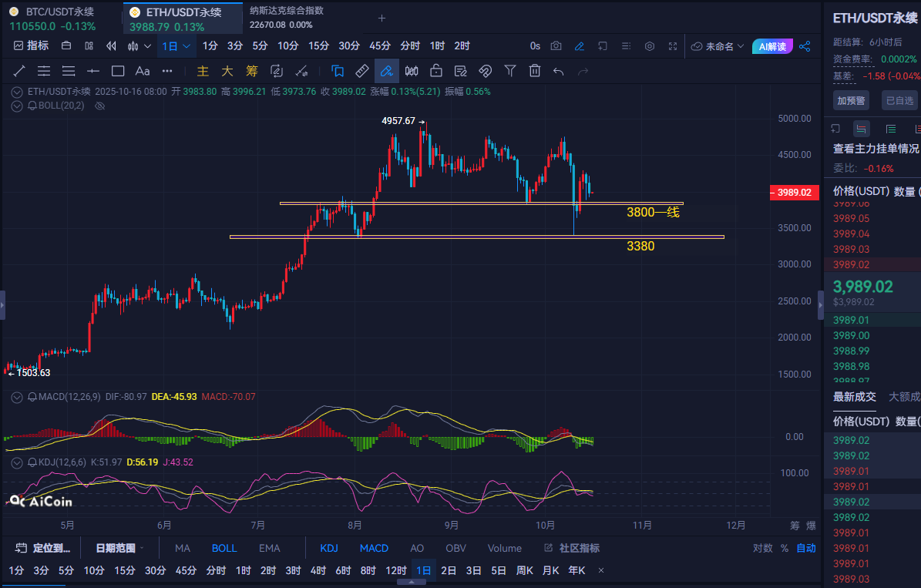This screenshot has height=588, width=921.
Task: Take a chart screenshot with camera icon
Action: point(556,46)
